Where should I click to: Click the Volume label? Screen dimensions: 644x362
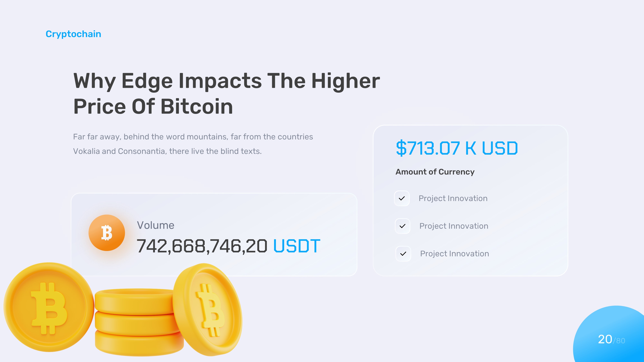[156, 225]
